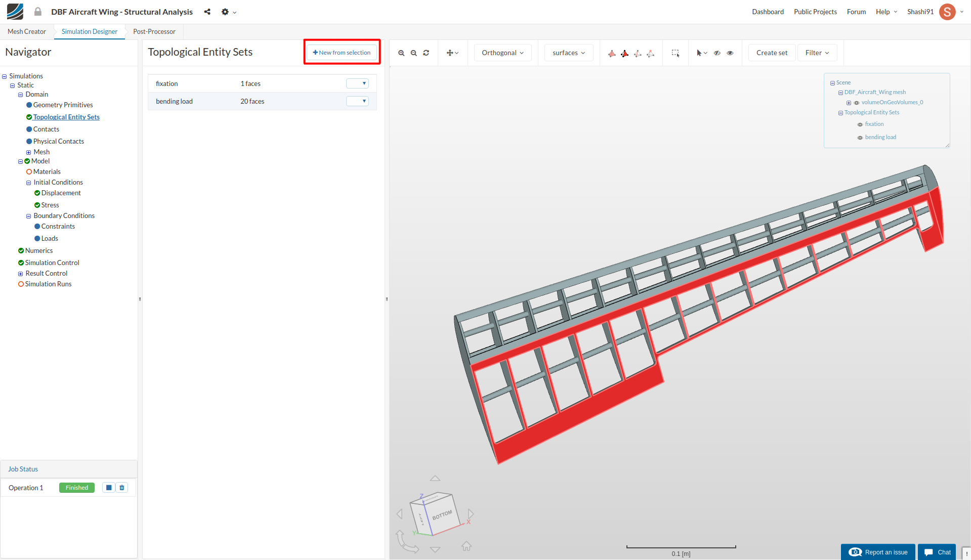Expand the Result Control node

[x=21, y=274]
